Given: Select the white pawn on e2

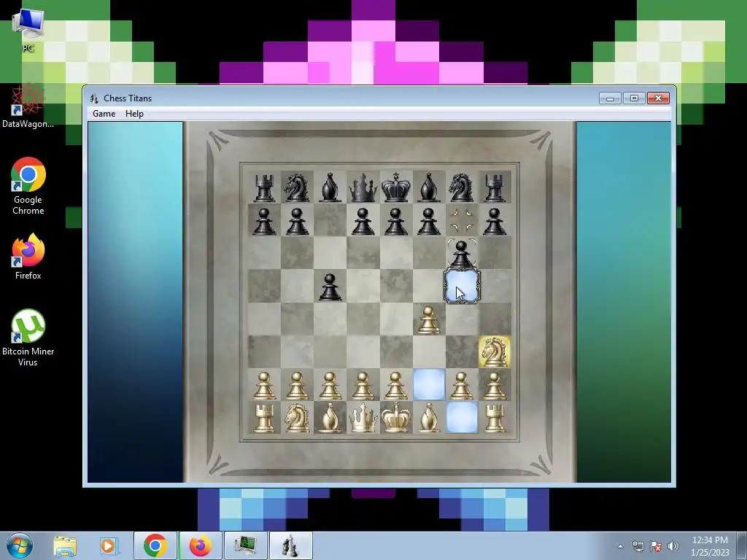Looking at the screenshot, I should (x=396, y=385).
